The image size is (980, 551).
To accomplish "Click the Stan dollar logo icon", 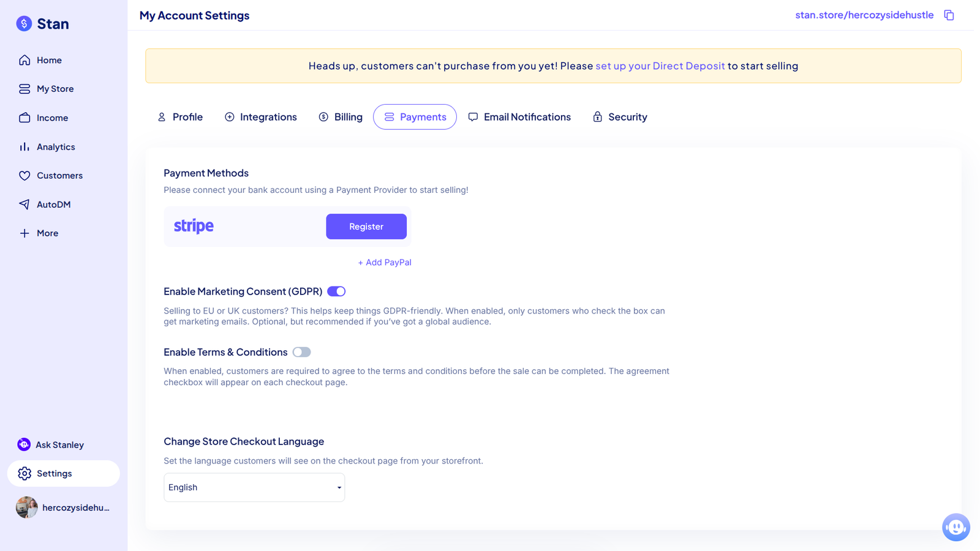I will 24,24.
